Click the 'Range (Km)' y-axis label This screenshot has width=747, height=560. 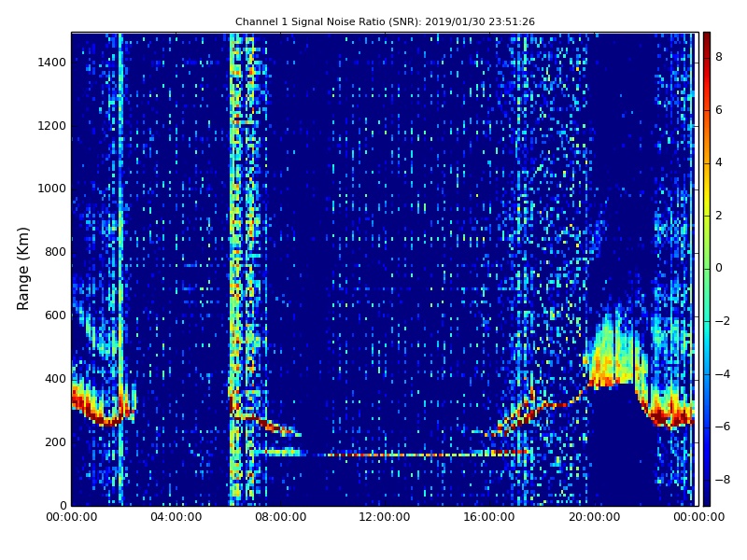point(22,269)
